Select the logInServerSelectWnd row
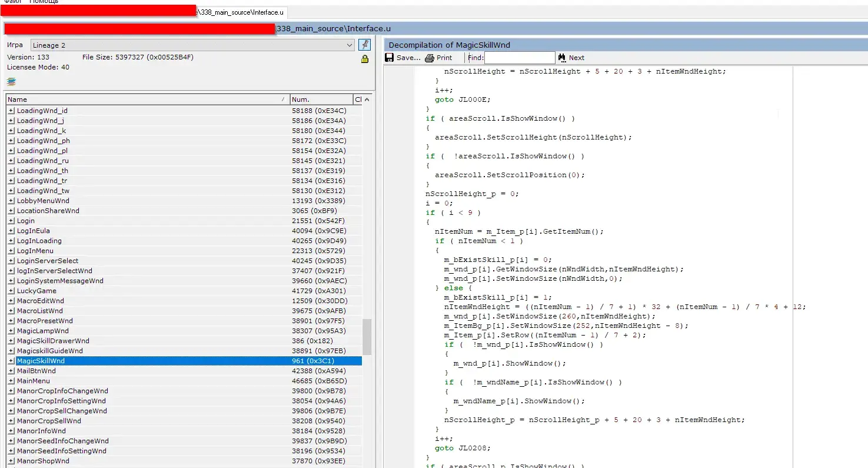 point(184,271)
